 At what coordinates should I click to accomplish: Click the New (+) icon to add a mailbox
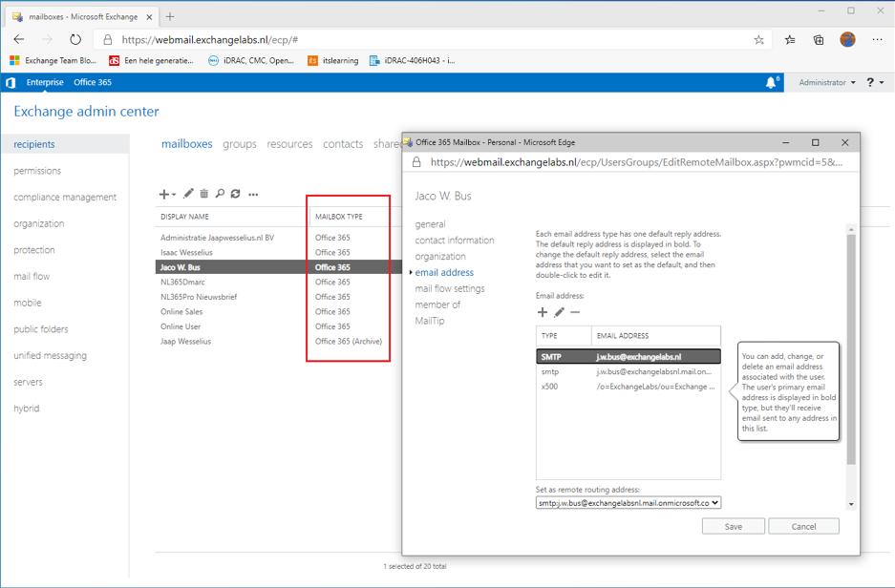[x=163, y=194]
